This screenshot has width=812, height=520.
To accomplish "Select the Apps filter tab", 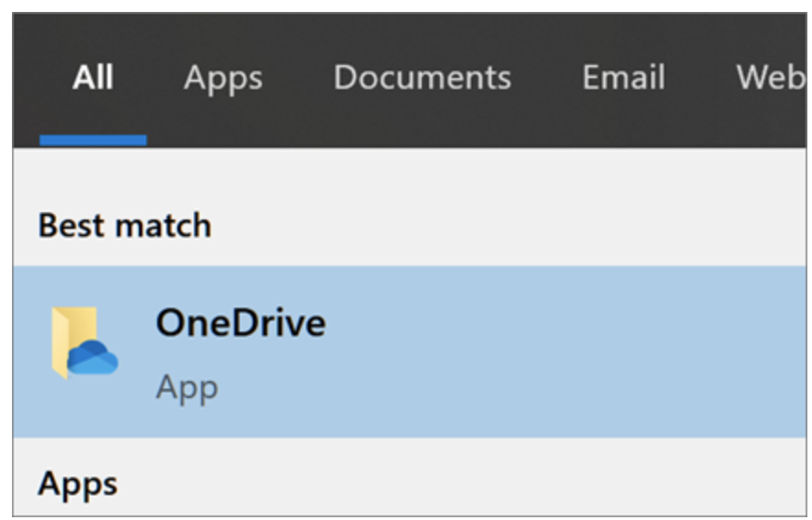I will click(222, 78).
